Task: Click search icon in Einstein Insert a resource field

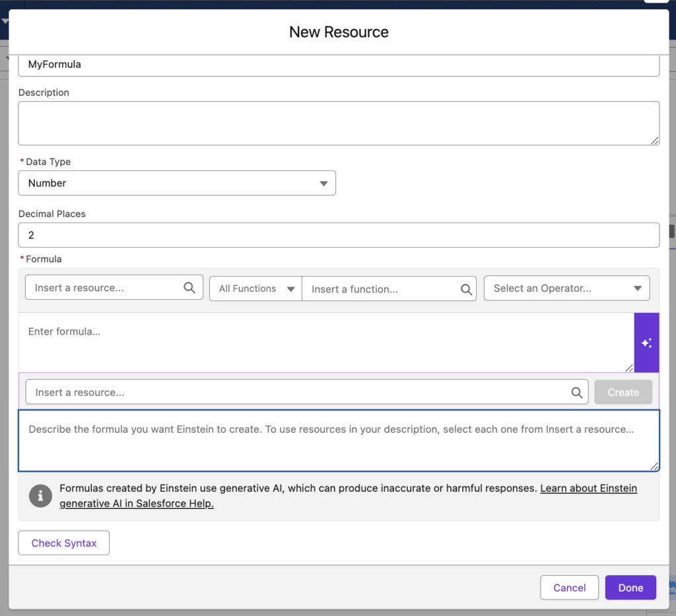Action: 577,392
